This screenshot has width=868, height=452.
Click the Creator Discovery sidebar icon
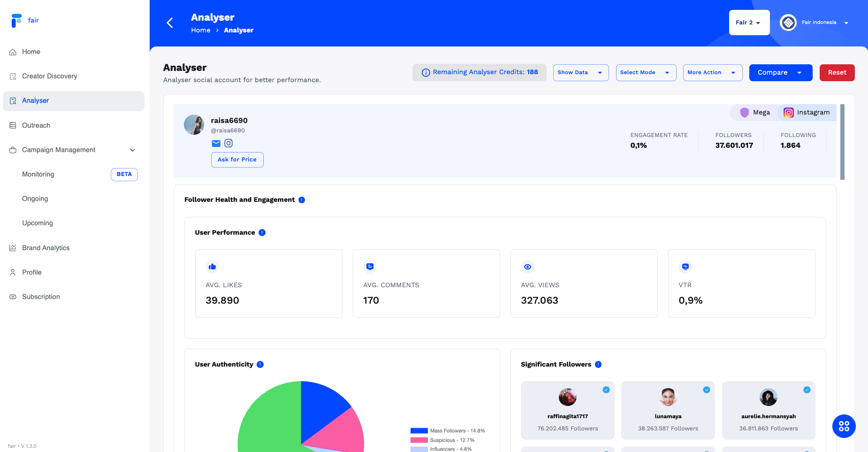[x=13, y=77]
